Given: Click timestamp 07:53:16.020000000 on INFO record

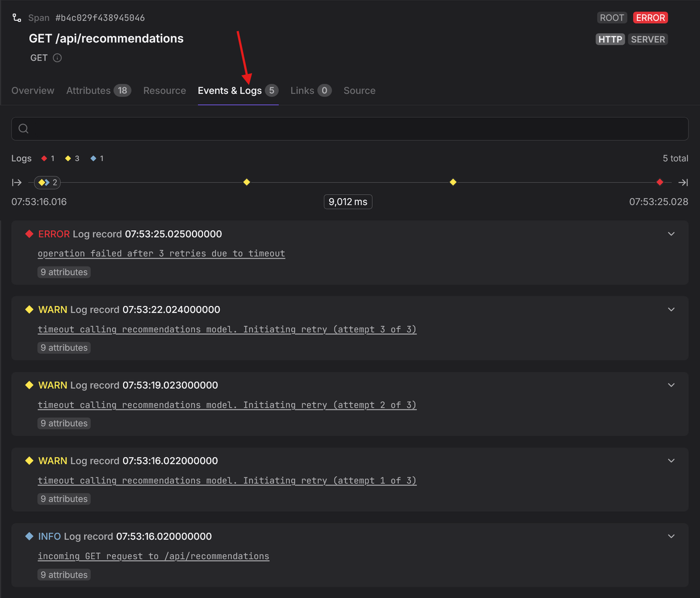Looking at the screenshot, I should [164, 536].
